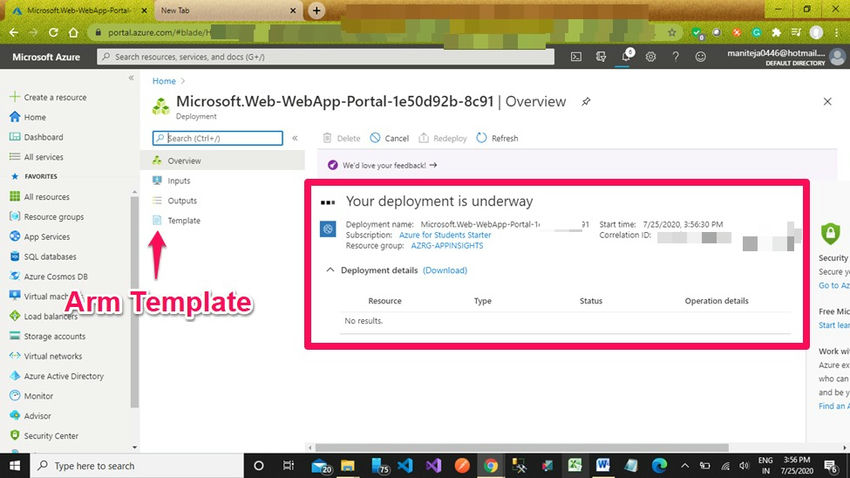850x478 pixels.
Task: Open Directory and subscription filter icon
Action: pyautogui.click(x=601, y=56)
